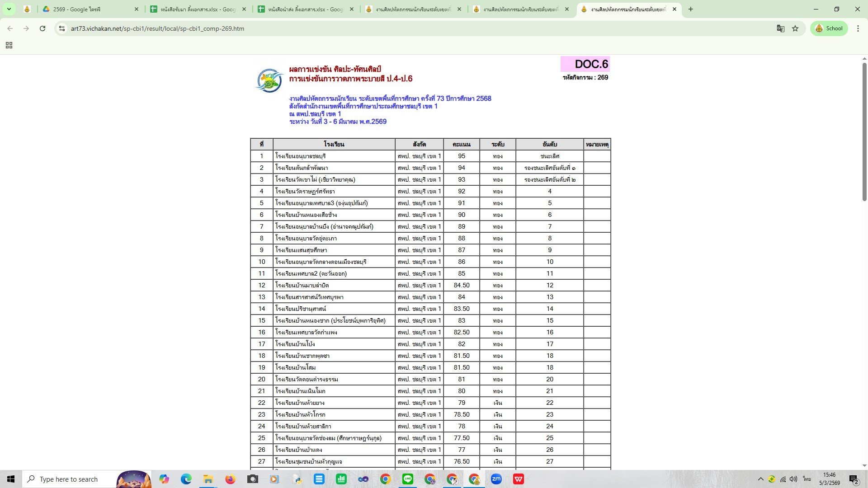Viewport: 868px width, 488px height.
Task: Open the School profile menu
Action: [829, 28]
